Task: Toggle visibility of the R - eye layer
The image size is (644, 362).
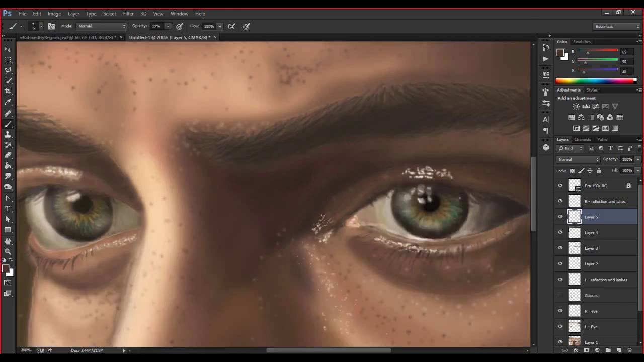Action: [560, 311]
